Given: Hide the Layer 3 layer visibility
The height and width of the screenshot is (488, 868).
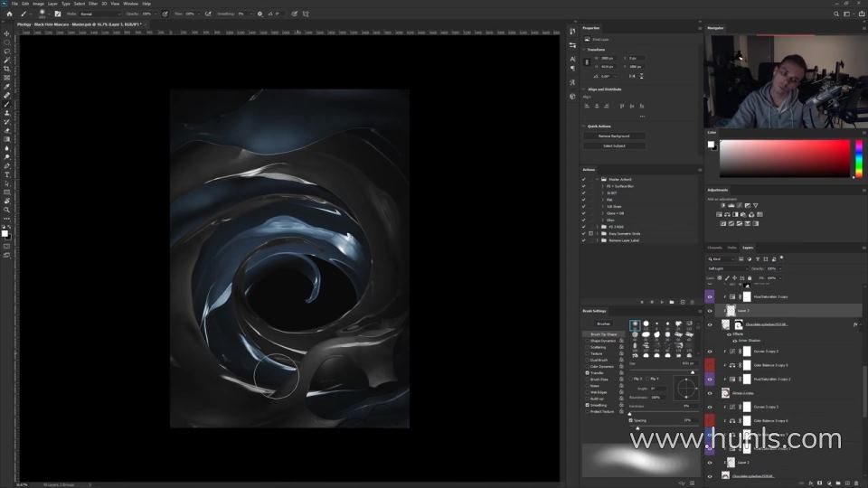Looking at the screenshot, I should click(710, 310).
